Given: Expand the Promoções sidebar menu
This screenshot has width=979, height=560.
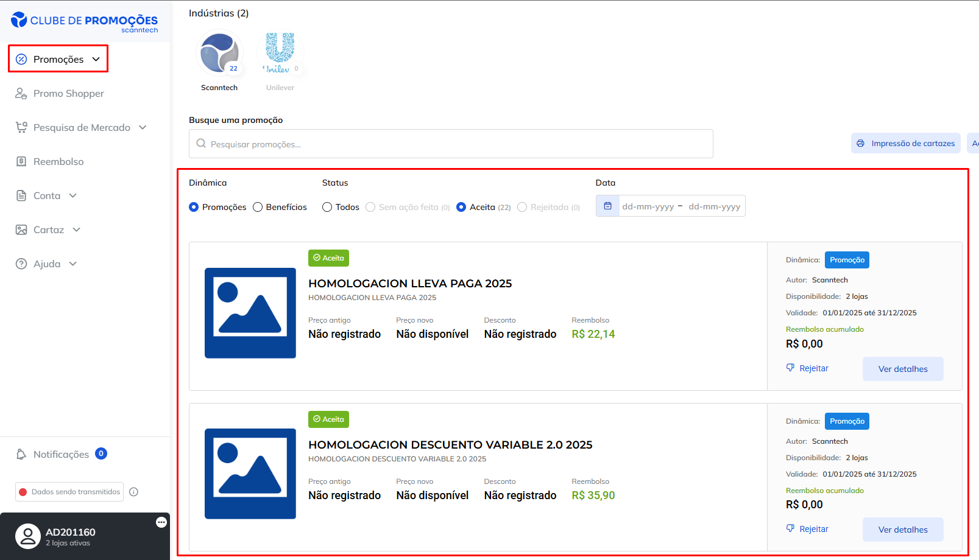Looking at the screenshot, I should click(x=58, y=59).
